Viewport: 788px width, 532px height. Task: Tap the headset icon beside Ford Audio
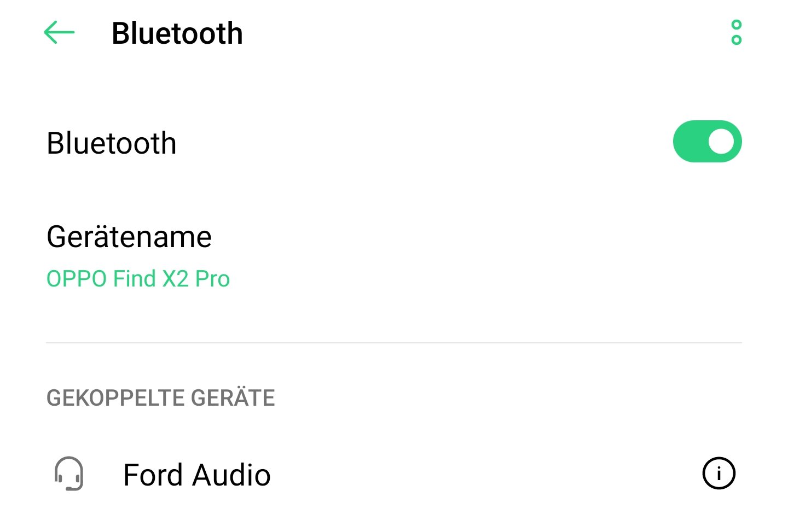pyautogui.click(x=69, y=473)
